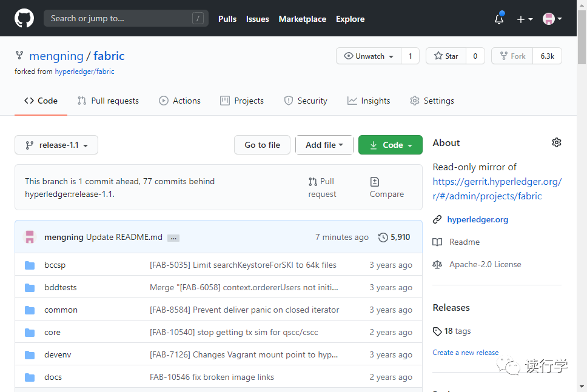Open the bccsp folder
This screenshot has width=587, height=392.
[55, 265]
